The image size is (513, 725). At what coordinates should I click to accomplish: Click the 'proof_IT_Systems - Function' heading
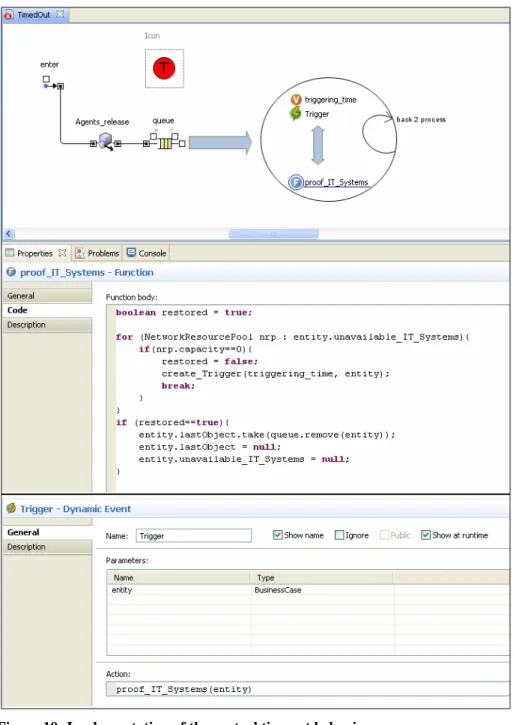point(87,272)
